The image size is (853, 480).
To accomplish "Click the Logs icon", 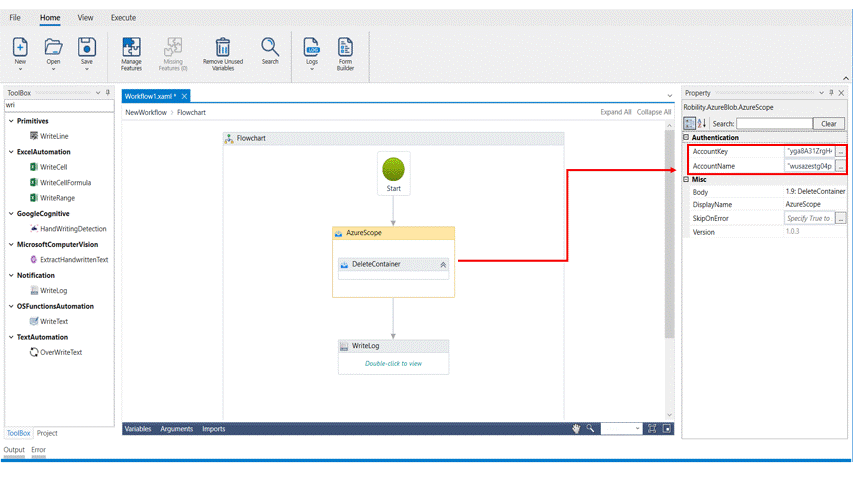I will point(312,47).
